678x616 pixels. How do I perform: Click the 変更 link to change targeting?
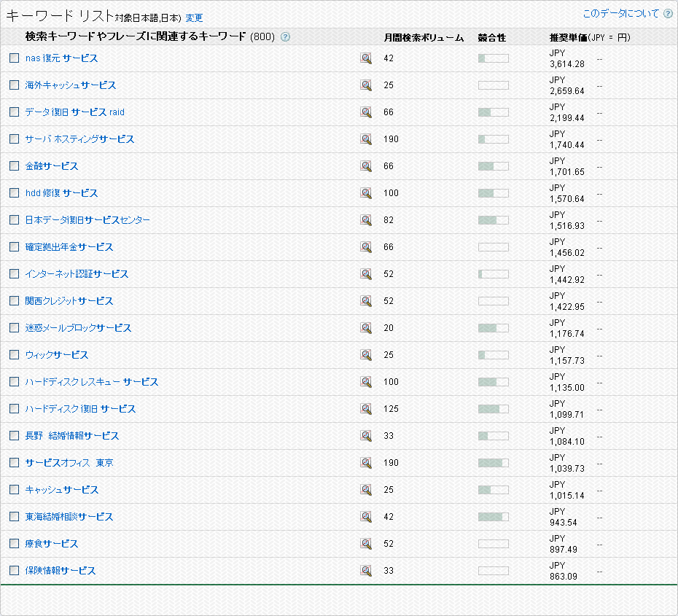(194, 18)
